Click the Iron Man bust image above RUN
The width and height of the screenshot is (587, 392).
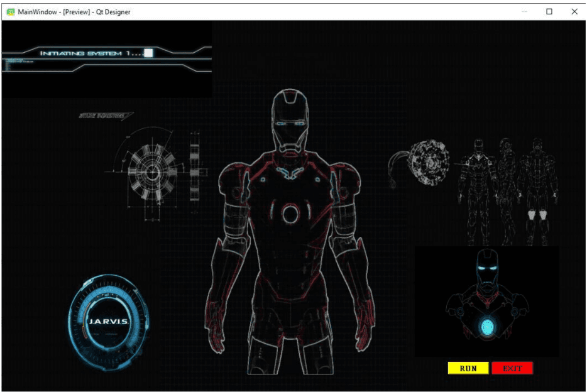point(486,300)
